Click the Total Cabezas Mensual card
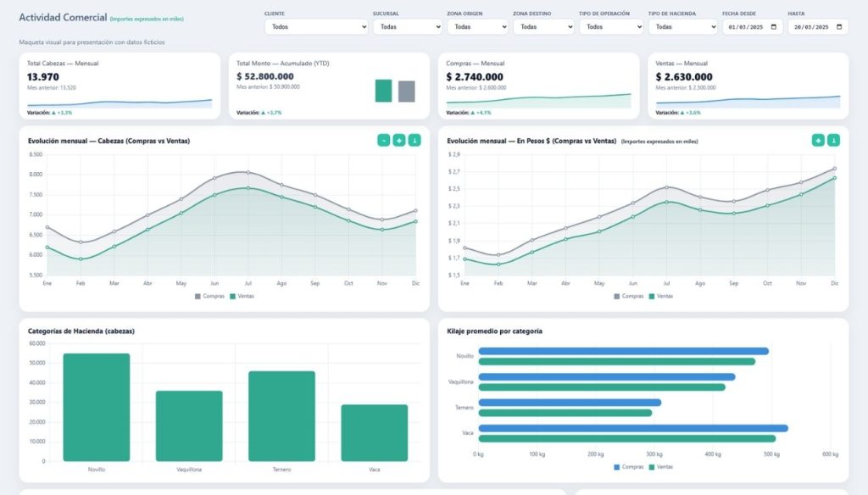Image resolution: width=868 pixels, height=495 pixels. click(x=120, y=86)
